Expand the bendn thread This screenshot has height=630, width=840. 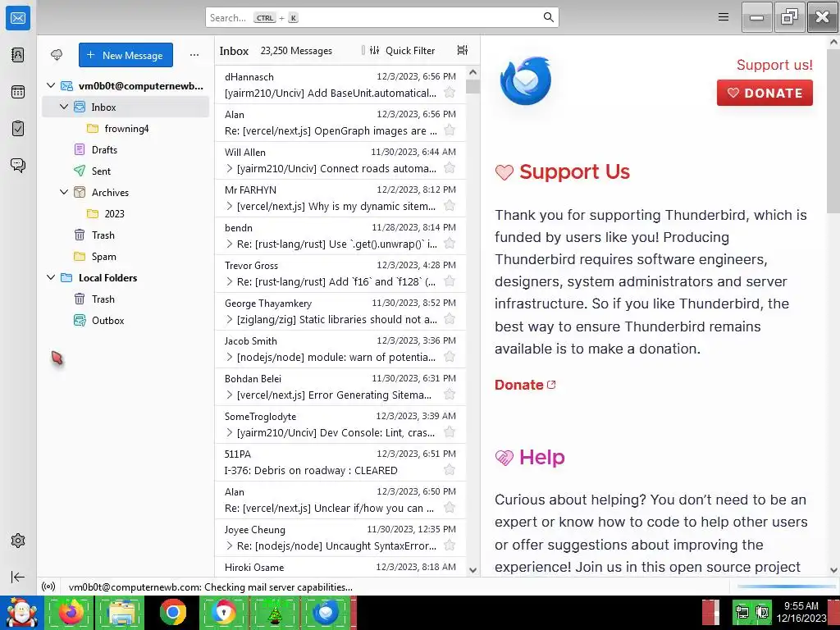point(230,244)
